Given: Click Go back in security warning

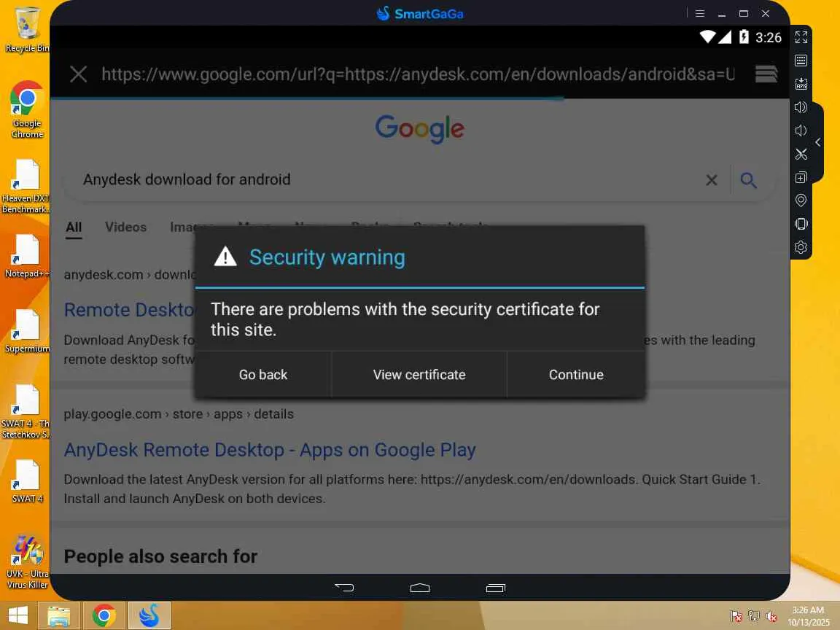Looking at the screenshot, I should (263, 375).
